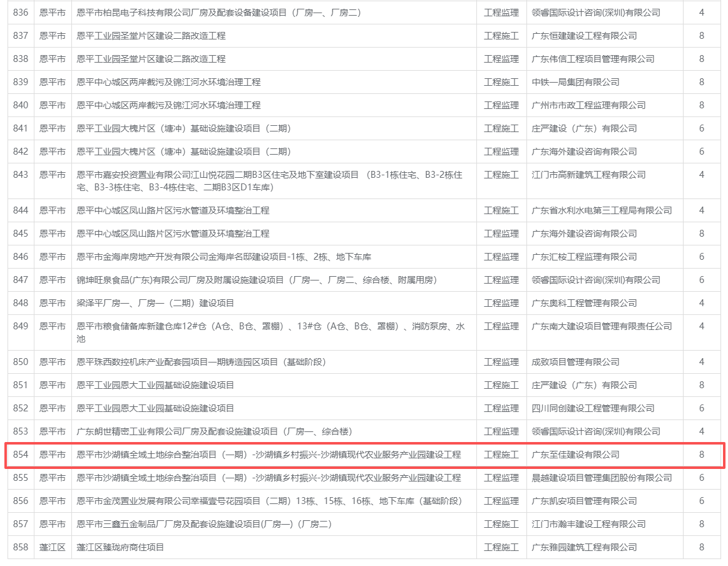Select row number 849
The height and width of the screenshot is (566, 728).
[x=21, y=327]
